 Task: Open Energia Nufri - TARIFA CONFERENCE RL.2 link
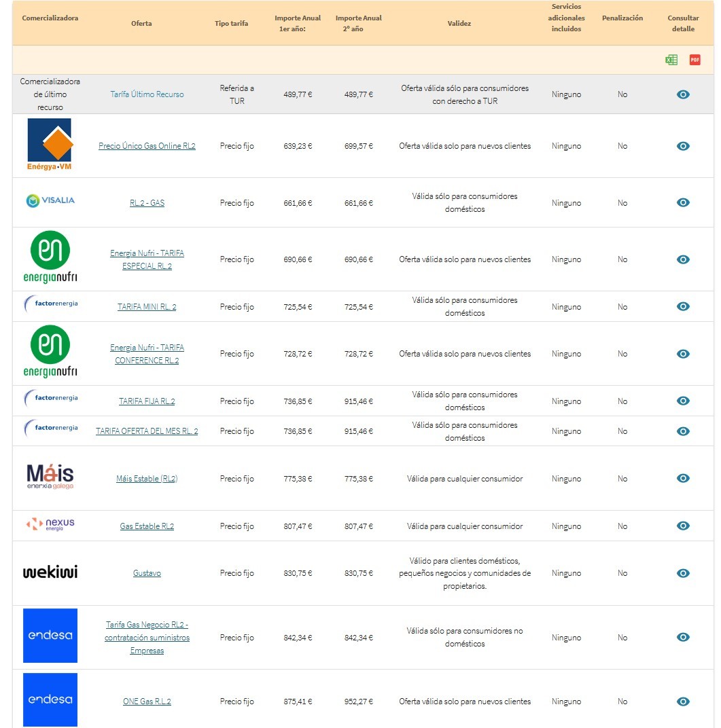tap(147, 354)
